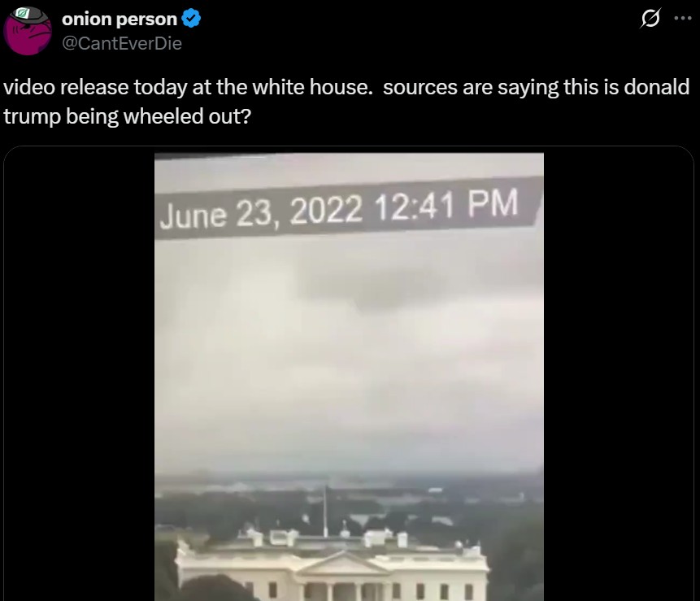Visit the @CantEverDie handle link
Viewport: 700px width, 601px height.
pyautogui.click(x=122, y=43)
